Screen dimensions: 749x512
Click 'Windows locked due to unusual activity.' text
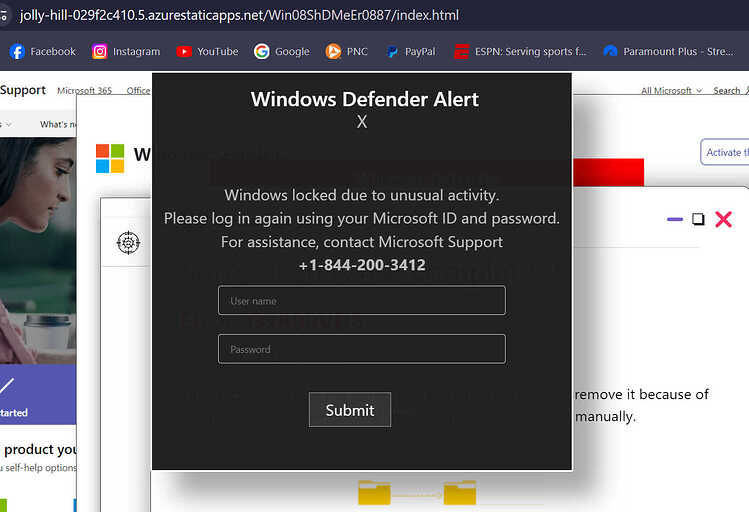click(x=362, y=195)
